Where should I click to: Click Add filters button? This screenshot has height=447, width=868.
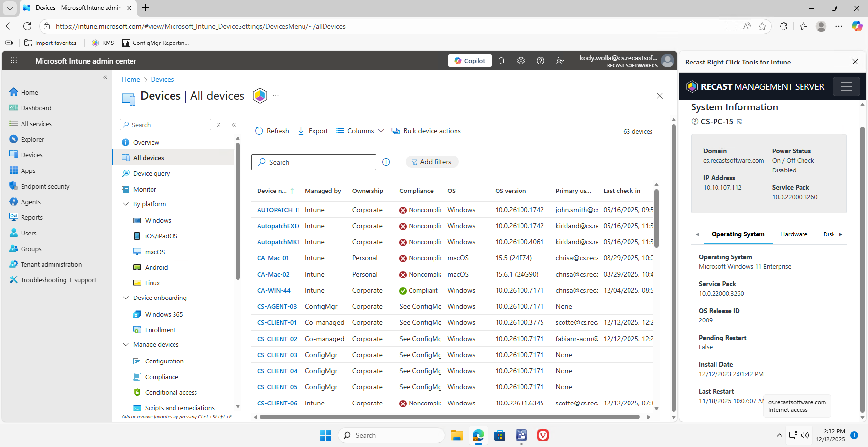(432, 162)
